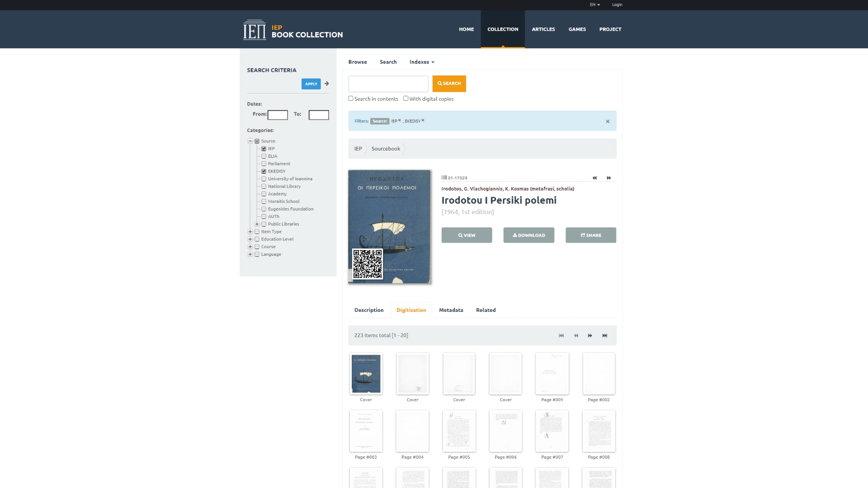This screenshot has height=488, width=868.
Task: Check the IEP source checkbox
Action: click(264, 149)
